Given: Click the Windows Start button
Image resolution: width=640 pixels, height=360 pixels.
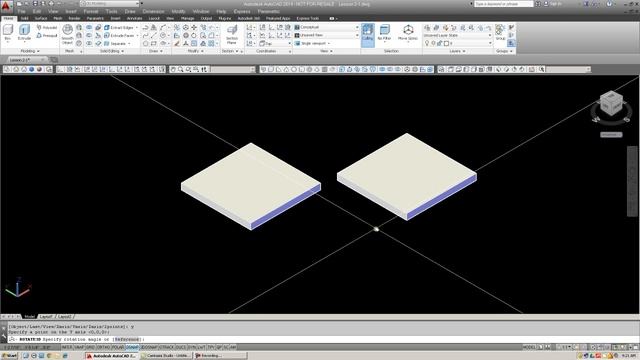Looking at the screenshot, I should click(9, 356).
